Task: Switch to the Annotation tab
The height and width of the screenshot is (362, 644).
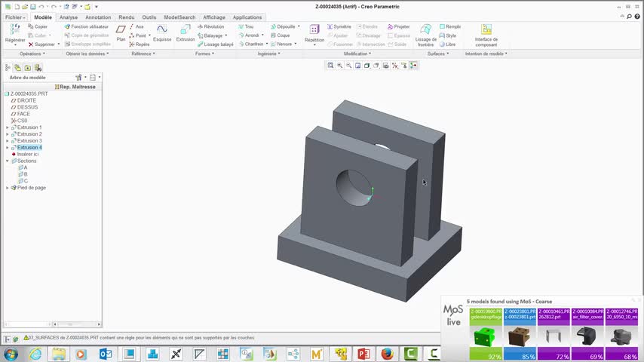Action: [98, 17]
